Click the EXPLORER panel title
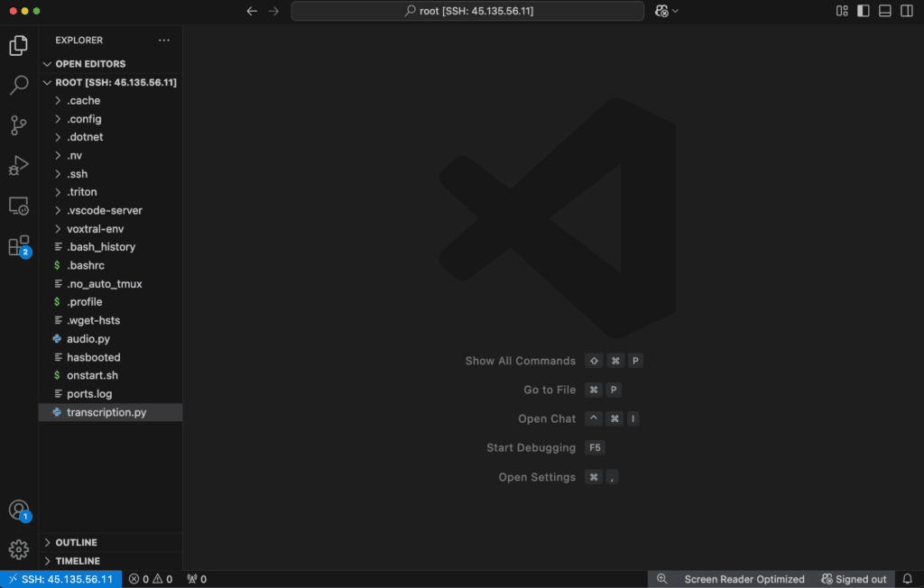This screenshot has height=588, width=924. pos(79,40)
